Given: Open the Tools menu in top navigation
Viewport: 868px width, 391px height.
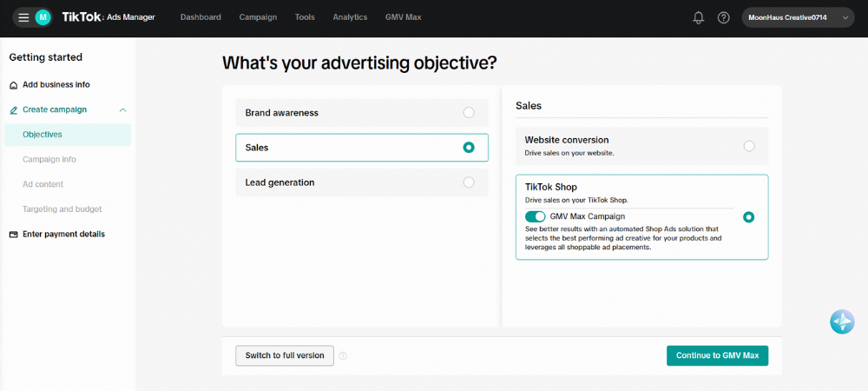Looking at the screenshot, I should (x=305, y=17).
